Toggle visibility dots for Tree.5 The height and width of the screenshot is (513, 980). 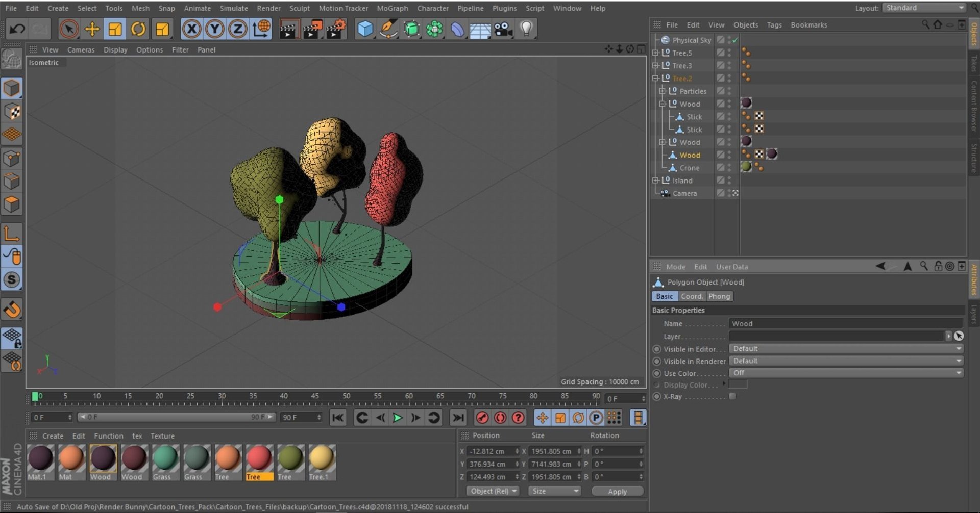(729, 53)
